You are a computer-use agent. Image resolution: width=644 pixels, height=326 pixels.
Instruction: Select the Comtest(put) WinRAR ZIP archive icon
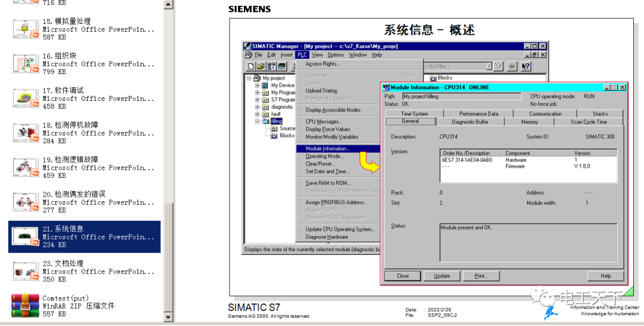click(25, 306)
